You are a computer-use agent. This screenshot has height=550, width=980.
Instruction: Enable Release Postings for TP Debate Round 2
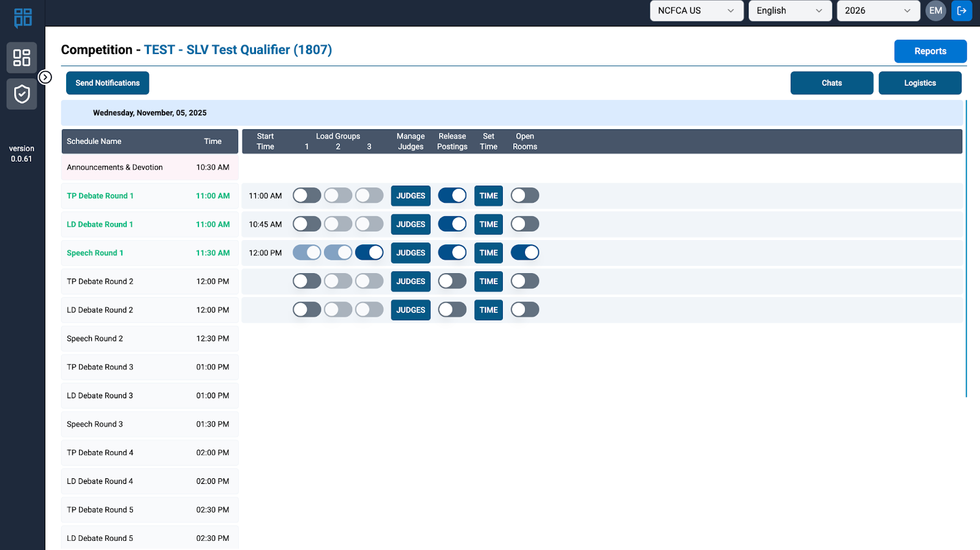pyautogui.click(x=452, y=282)
